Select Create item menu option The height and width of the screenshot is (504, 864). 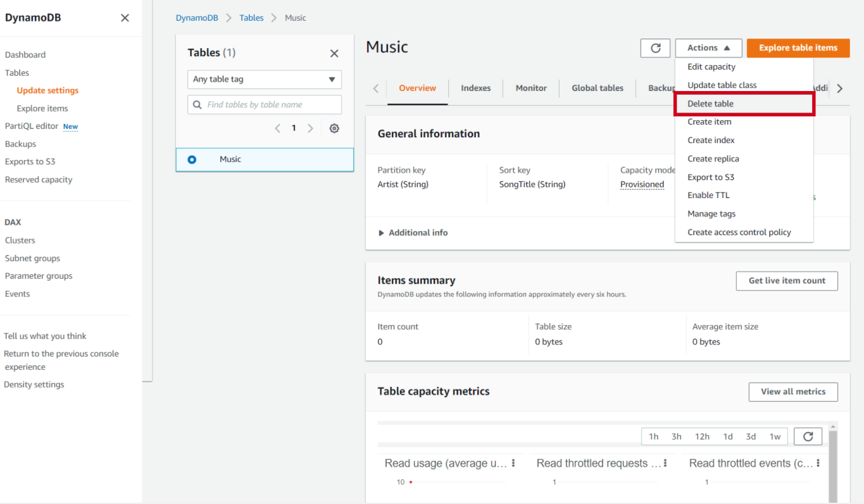[744, 121]
